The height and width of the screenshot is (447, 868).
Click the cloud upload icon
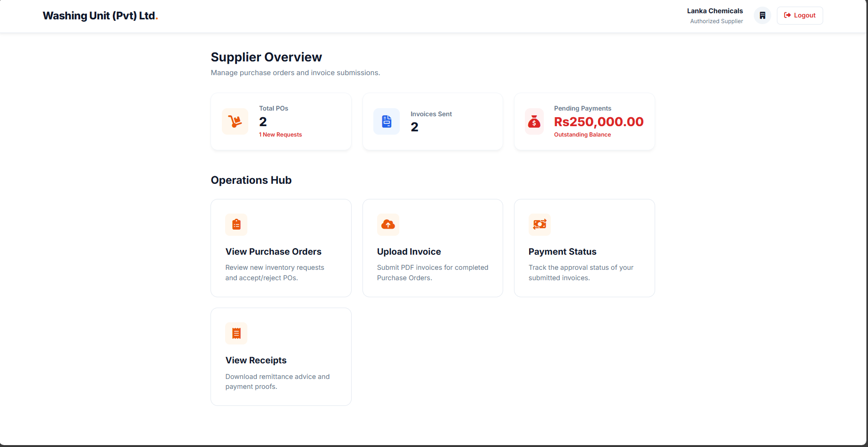tap(388, 224)
